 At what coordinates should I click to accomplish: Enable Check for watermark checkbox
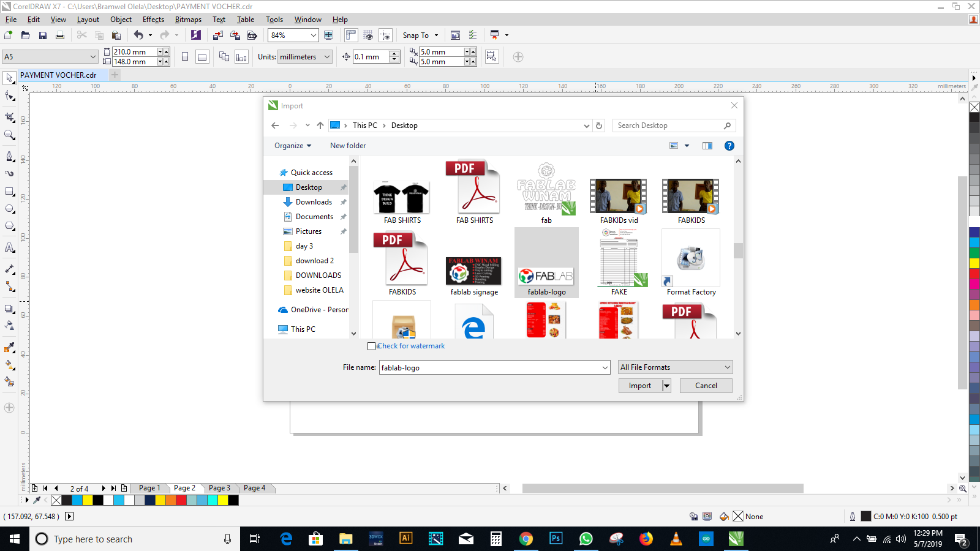(371, 346)
